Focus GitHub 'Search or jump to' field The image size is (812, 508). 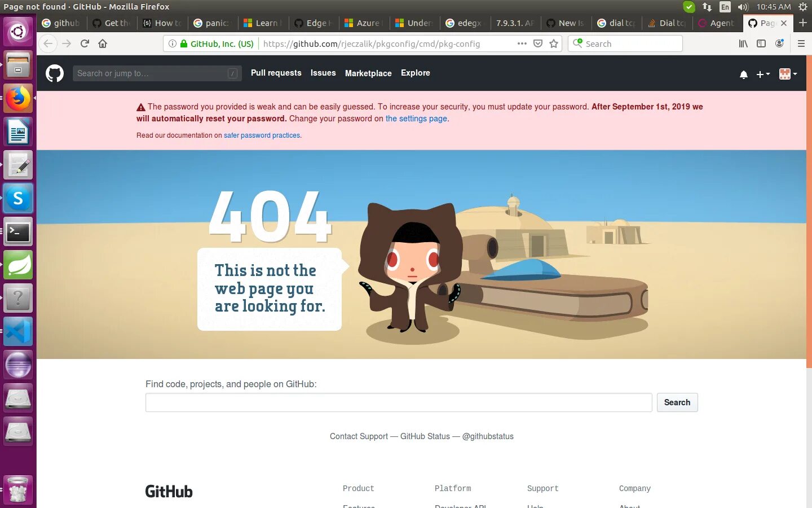coord(157,73)
